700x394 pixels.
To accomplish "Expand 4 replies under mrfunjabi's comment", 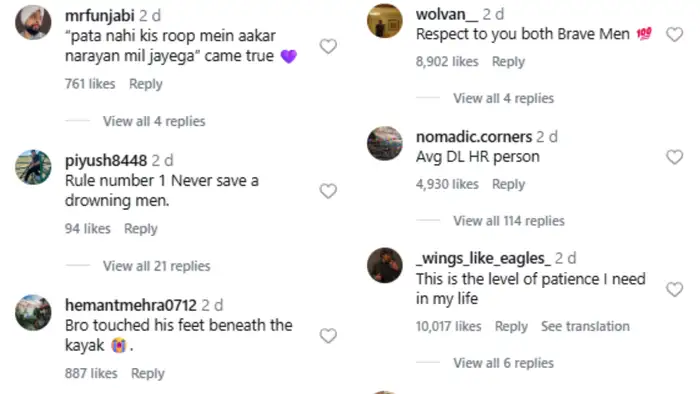I will 154,121.
